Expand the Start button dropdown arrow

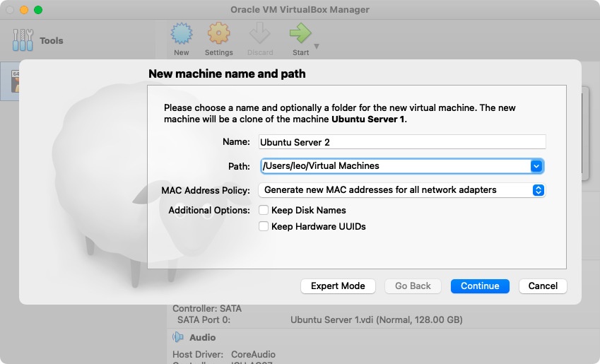click(317, 47)
